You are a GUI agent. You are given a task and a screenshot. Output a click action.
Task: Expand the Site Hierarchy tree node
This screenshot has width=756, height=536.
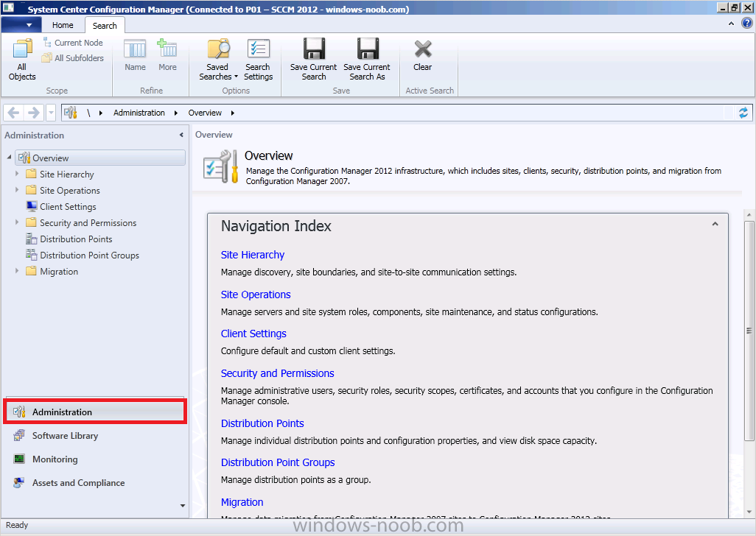[17, 173]
